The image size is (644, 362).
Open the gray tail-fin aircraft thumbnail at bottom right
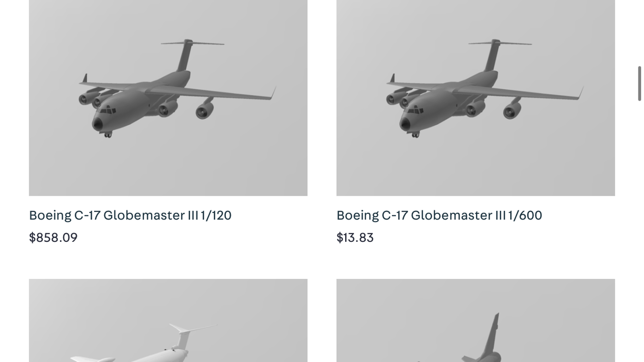475,321
